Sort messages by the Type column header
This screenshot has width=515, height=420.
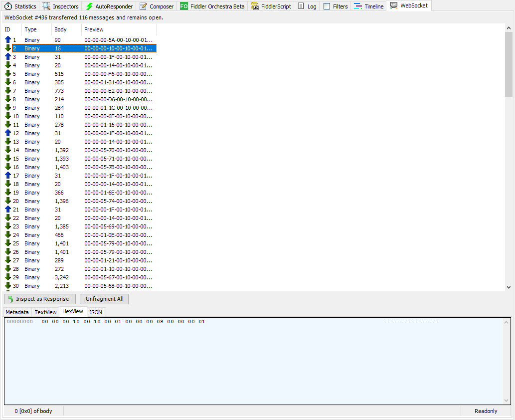(30, 29)
